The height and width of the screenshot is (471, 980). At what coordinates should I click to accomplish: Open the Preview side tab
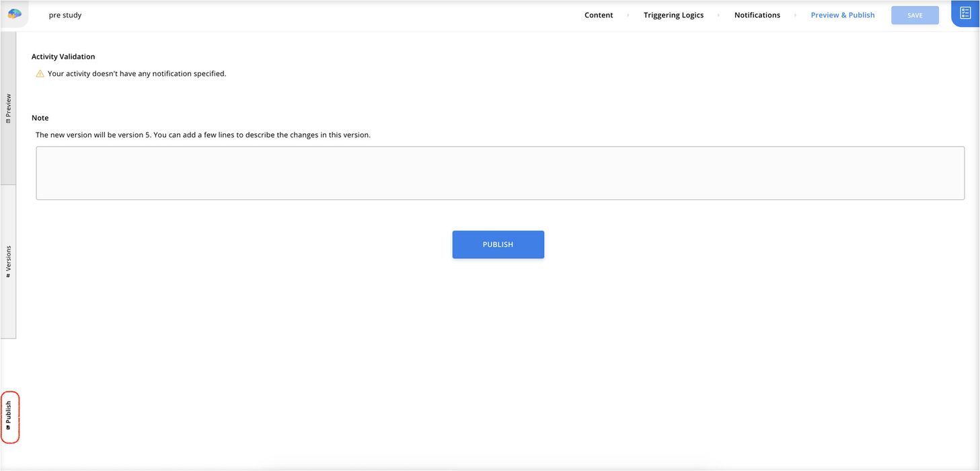8,108
